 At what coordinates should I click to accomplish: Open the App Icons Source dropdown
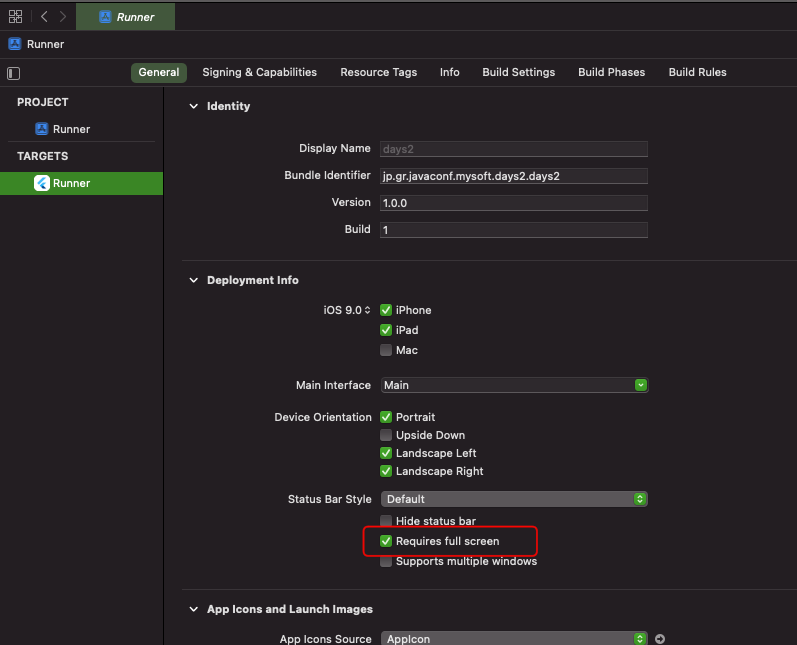click(514, 639)
